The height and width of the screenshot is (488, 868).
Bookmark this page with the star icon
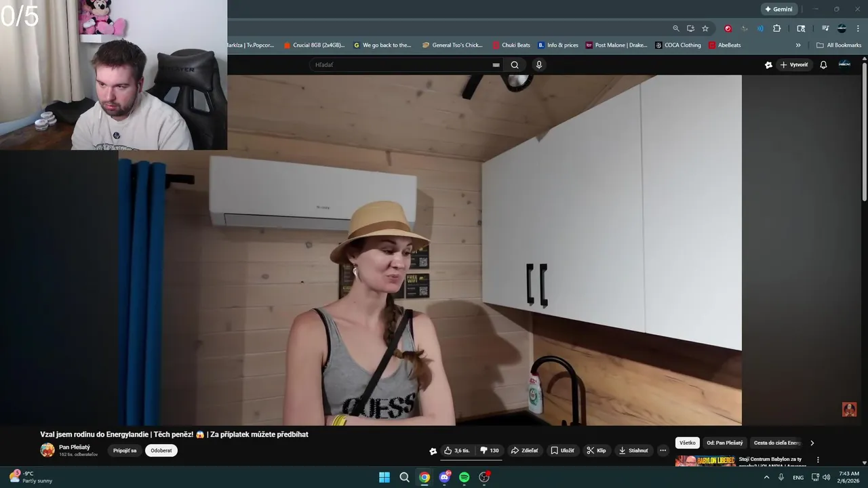tap(705, 28)
